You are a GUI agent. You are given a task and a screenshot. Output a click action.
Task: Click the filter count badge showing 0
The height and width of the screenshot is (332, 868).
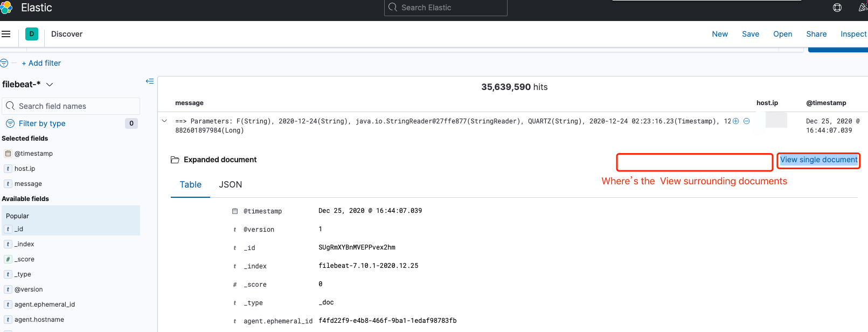coord(131,123)
